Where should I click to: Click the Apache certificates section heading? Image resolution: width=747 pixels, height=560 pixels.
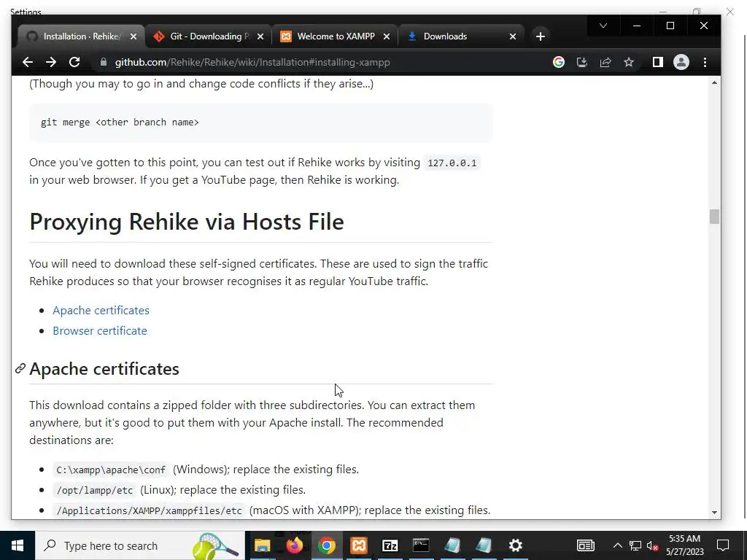[x=104, y=368]
